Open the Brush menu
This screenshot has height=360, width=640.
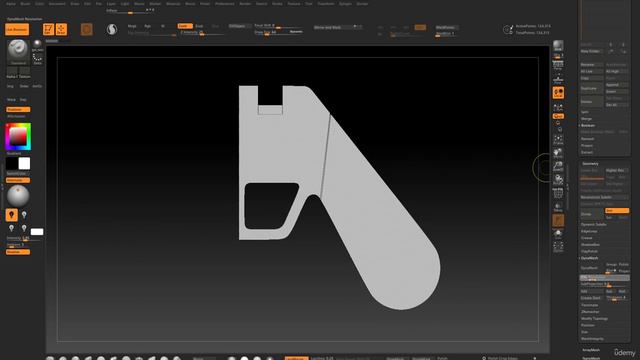click(25, 4)
